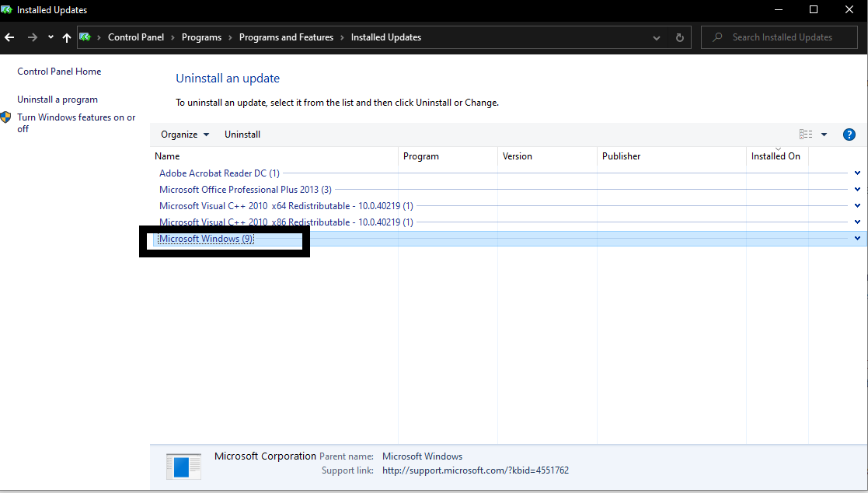This screenshot has height=493, width=868.
Task: Open the More options view dropdown arrow
Action: 824,134
